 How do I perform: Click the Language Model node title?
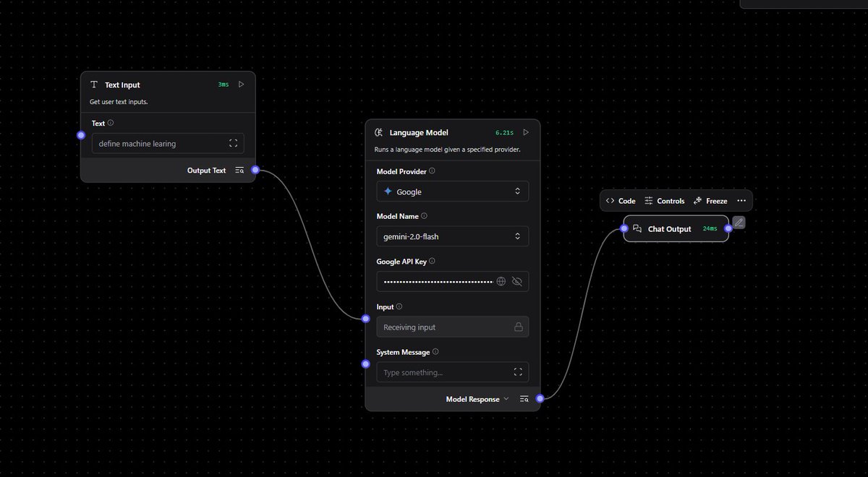pyautogui.click(x=419, y=133)
